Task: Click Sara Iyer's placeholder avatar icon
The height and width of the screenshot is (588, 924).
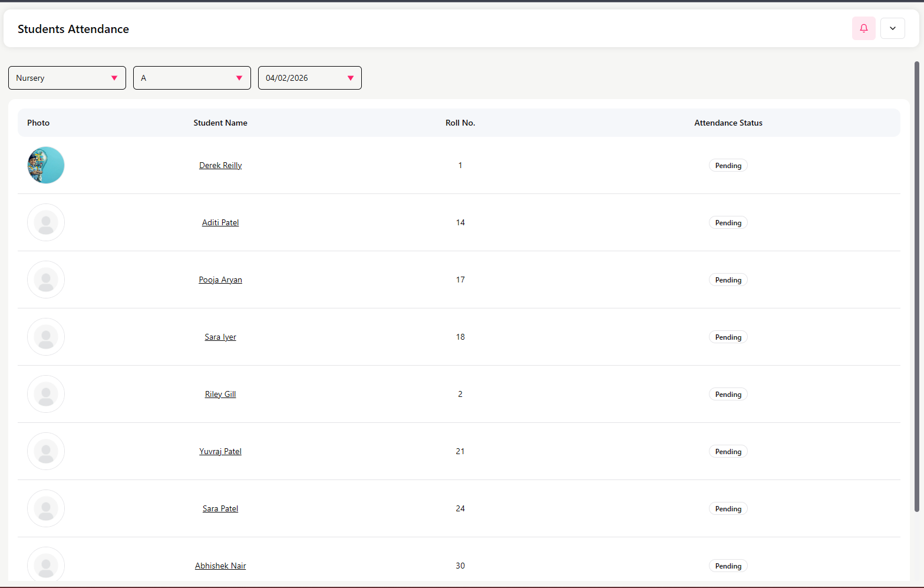Action: coord(46,337)
